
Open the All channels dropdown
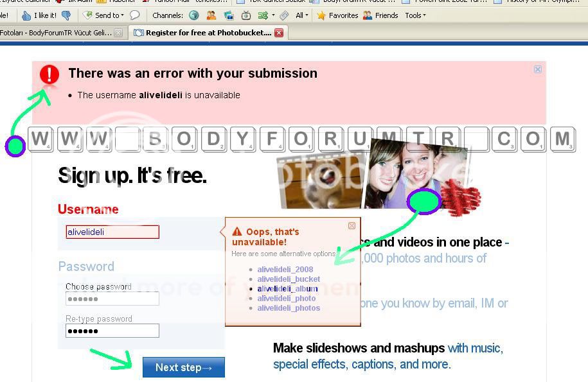(302, 15)
